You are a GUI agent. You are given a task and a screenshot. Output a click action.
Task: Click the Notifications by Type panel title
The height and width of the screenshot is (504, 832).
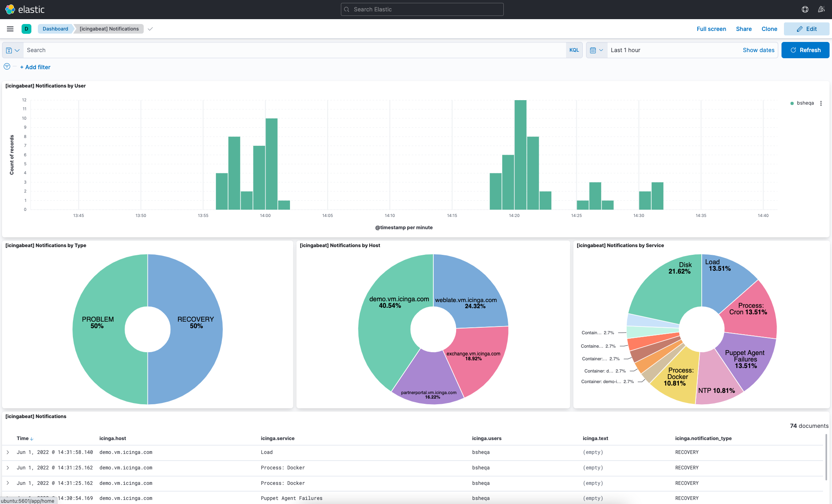click(46, 245)
